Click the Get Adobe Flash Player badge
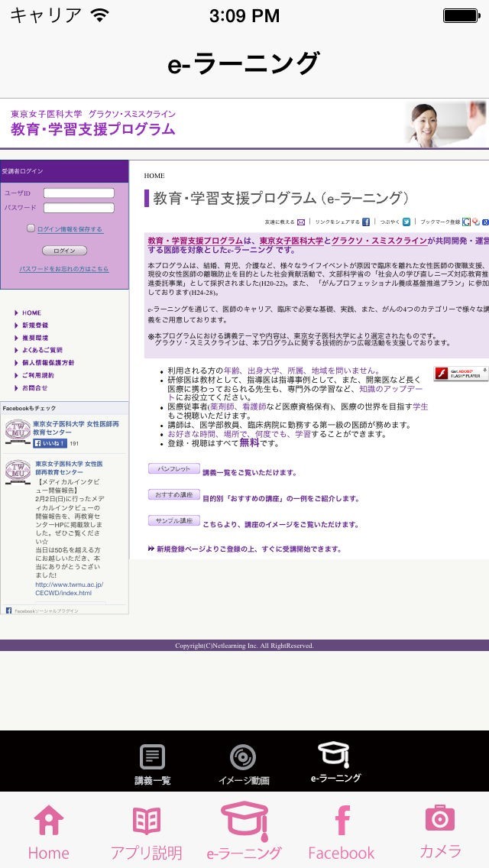This screenshot has width=489, height=868. (x=461, y=373)
